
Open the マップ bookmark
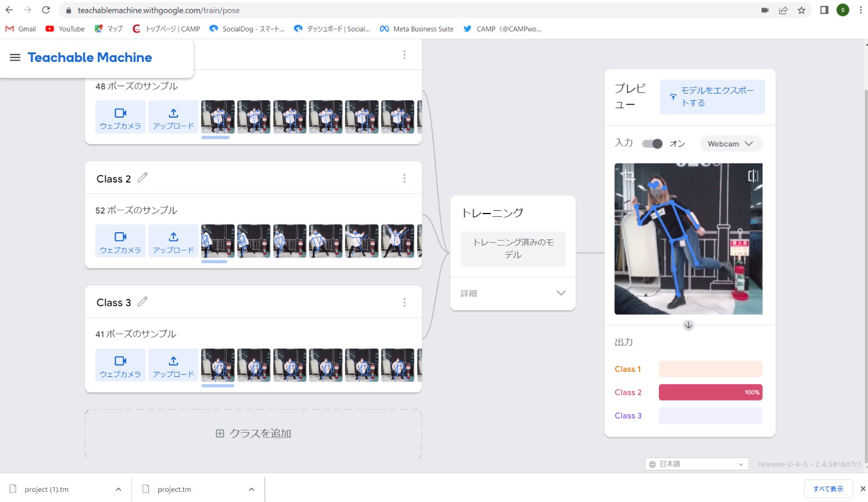pyautogui.click(x=109, y=29)
